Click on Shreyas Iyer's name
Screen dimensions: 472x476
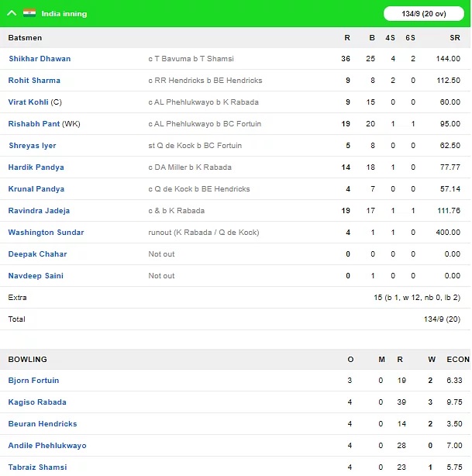click(33, 146)
